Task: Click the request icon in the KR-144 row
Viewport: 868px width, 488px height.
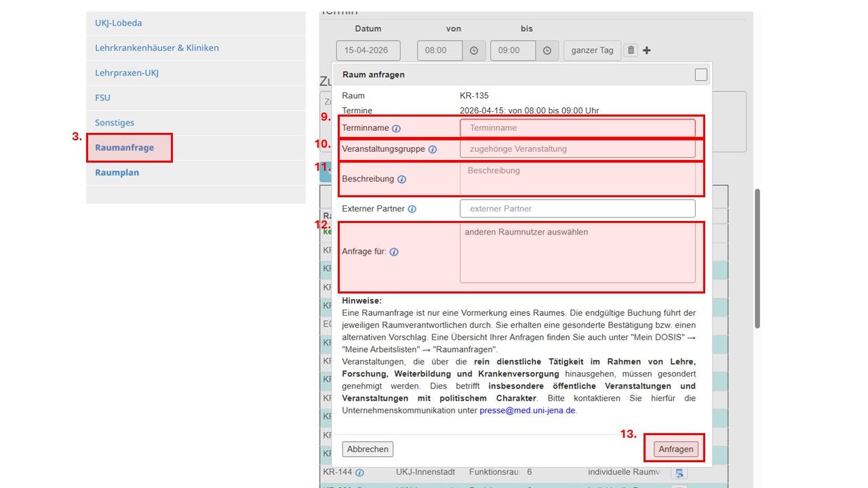Action: (x=679, y=472)
